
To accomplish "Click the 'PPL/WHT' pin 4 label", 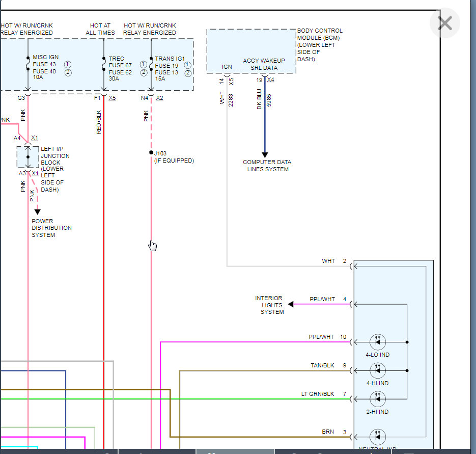I will pos(322,299).
